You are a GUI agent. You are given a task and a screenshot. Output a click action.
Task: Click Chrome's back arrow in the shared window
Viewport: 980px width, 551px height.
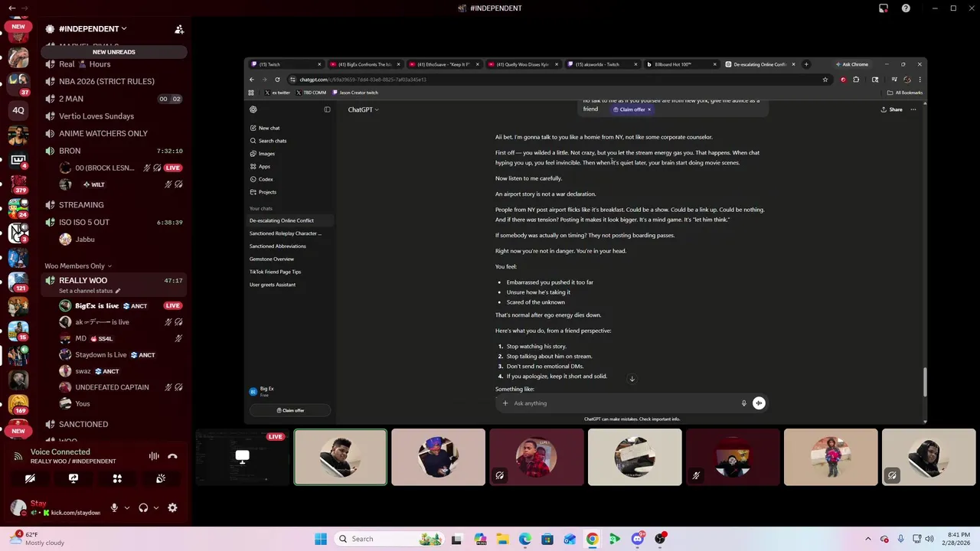(252, 80)
